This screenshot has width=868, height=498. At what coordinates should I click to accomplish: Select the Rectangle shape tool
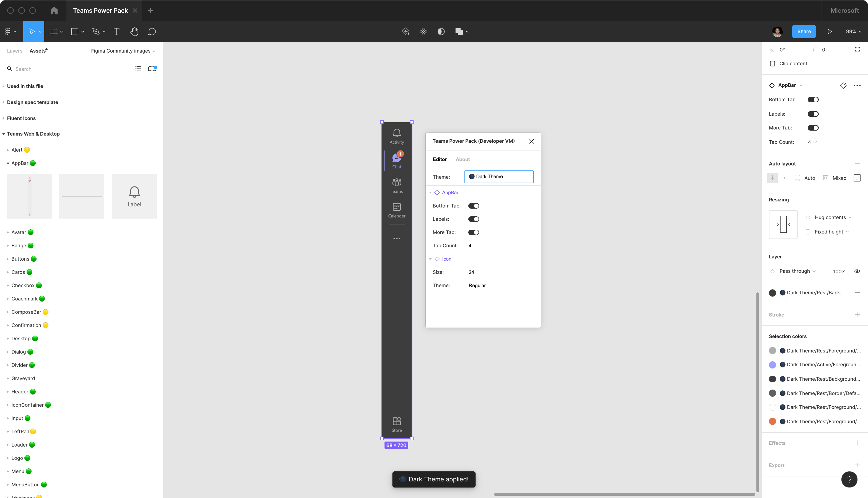[x=74, y=32]
